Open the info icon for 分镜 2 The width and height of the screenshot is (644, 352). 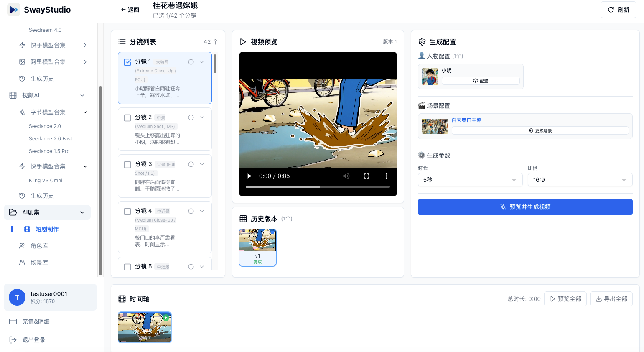(191, 117)
